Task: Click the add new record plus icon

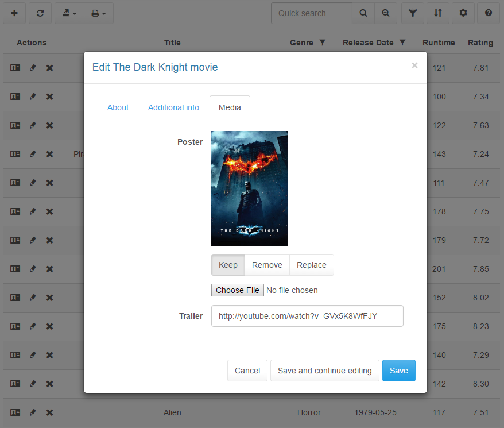Action: pyautogui.click(x=14, y=13)
